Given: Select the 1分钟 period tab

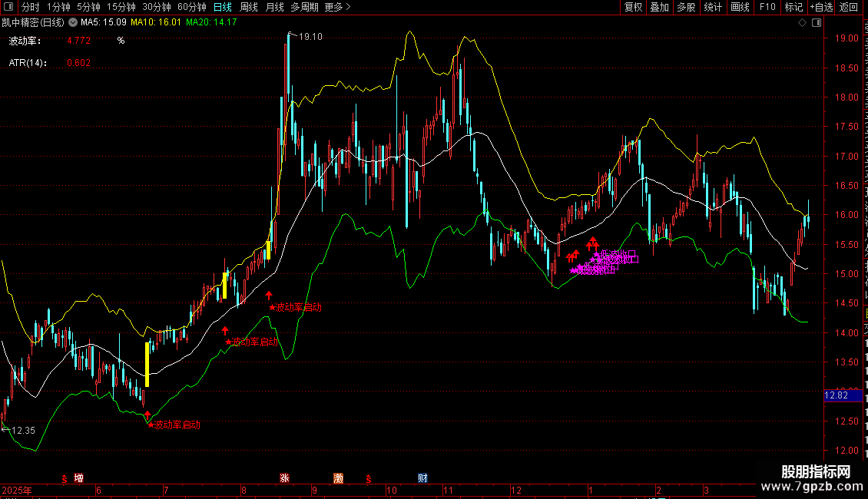Looking at the screenshot, I should (58, 7).
